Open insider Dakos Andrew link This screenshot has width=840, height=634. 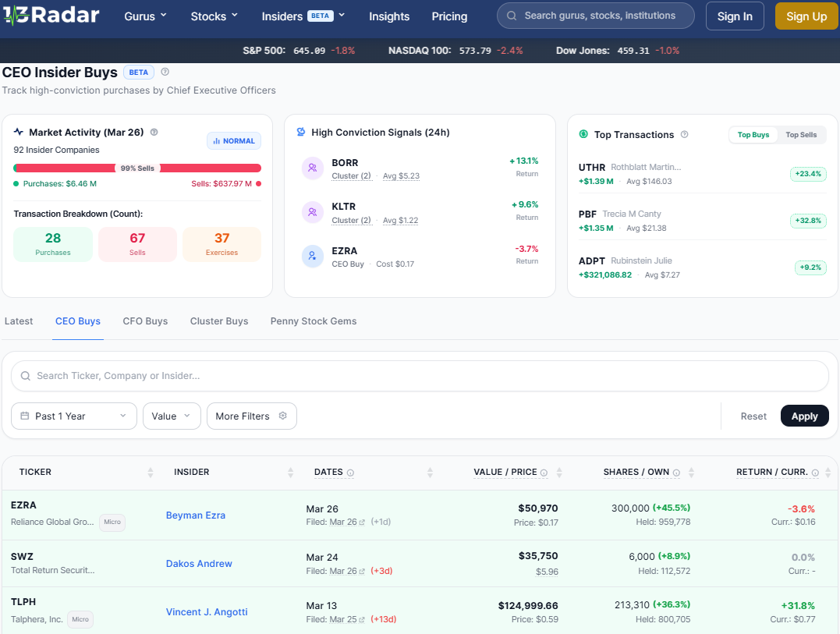click(x=199, y=563)
